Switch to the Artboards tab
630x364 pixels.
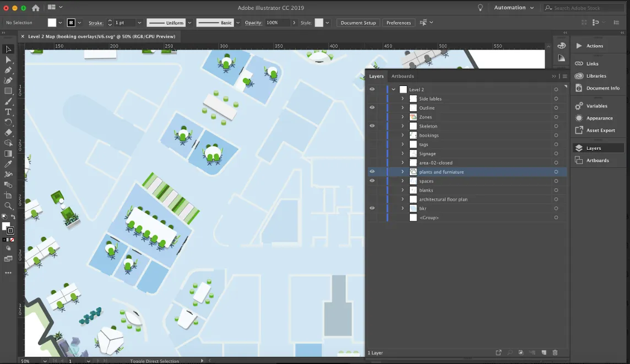(x=403, y=76)
